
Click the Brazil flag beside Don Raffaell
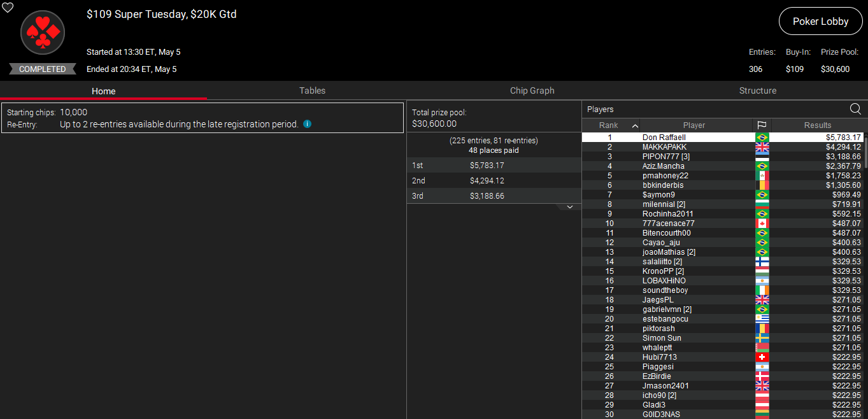pos(762,138)
